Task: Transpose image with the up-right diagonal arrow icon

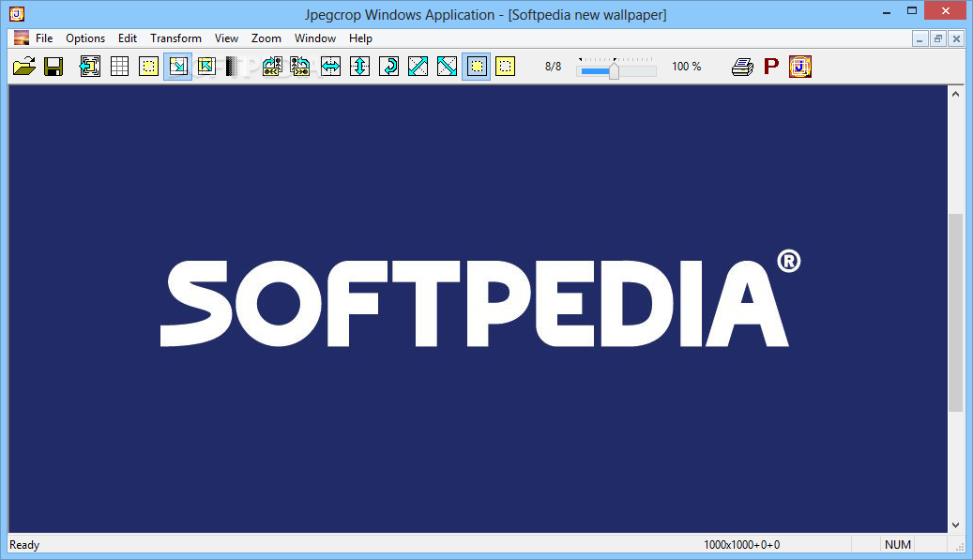Action: pyautogui.click(x=418, y=67)
